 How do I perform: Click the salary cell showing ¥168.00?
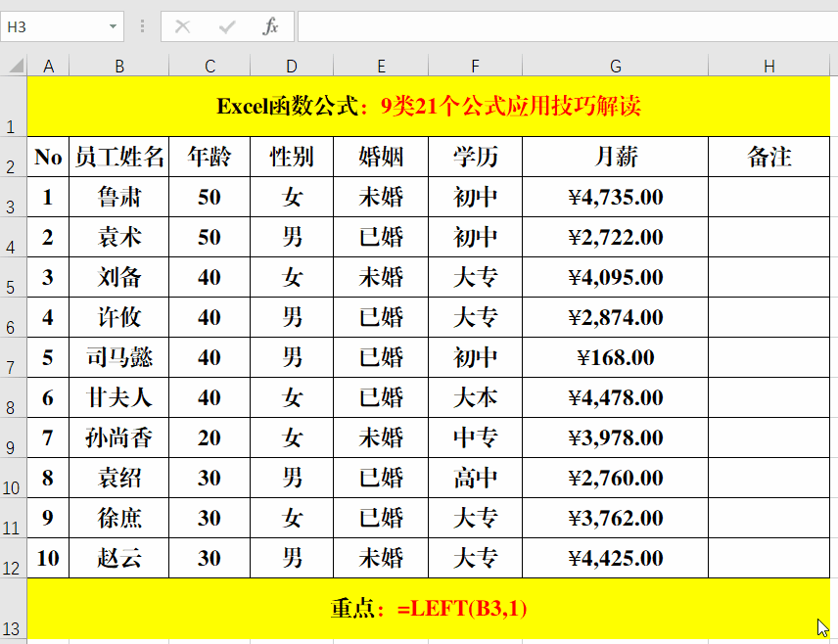615,357
